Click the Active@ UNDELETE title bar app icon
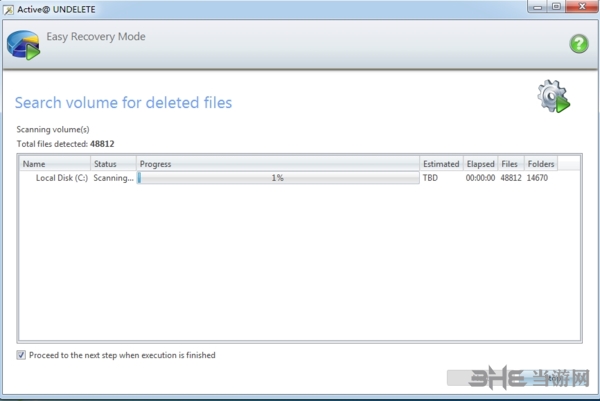Image resolution: width=600 pixels, height=401 pixels. (x=8, y=10)
